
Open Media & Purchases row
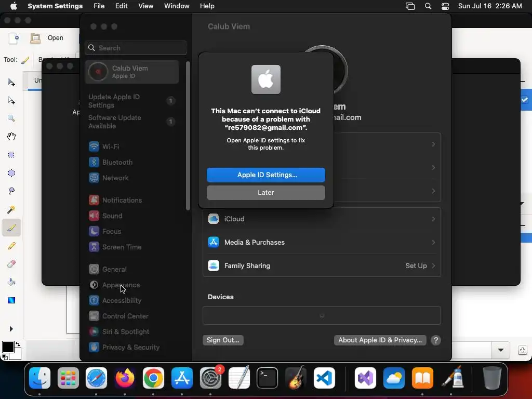click(x=322, y=242)
